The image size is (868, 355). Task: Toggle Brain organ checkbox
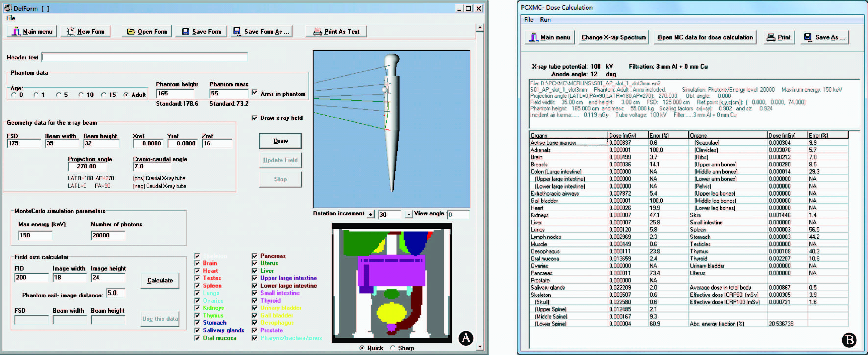pyautogui.click(x=197, y=263)
